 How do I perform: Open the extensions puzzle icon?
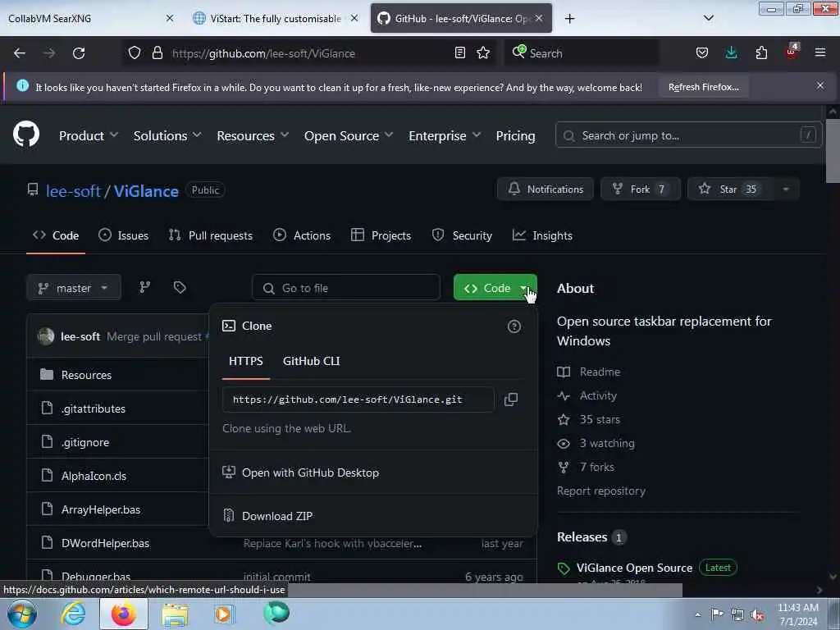761,53
